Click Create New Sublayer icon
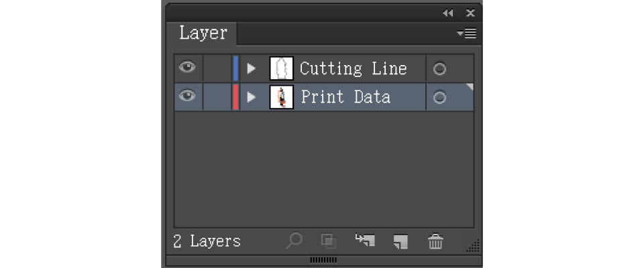This screenshot has width=644, height=268. [365, 241]
